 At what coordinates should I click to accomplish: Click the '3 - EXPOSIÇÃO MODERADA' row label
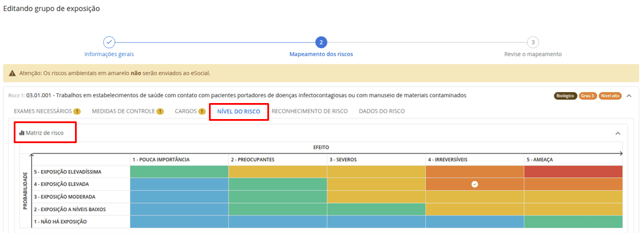pos(65,197)
